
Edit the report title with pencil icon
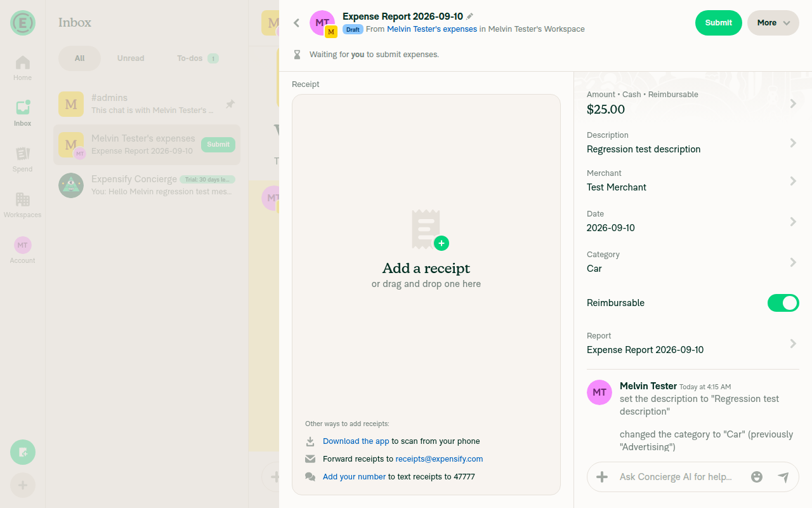click(x=470, y=17)
